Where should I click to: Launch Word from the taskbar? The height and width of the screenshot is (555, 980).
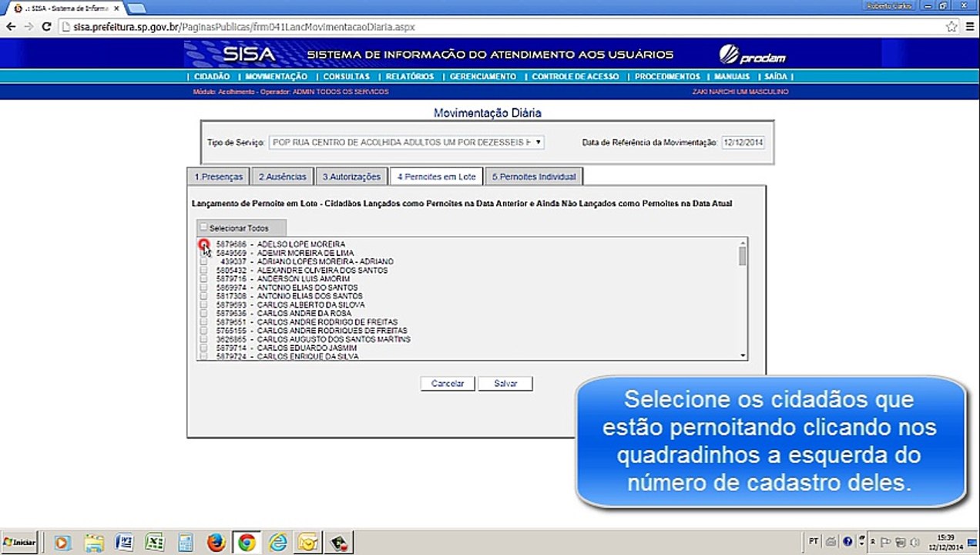(x=124, y=543)
